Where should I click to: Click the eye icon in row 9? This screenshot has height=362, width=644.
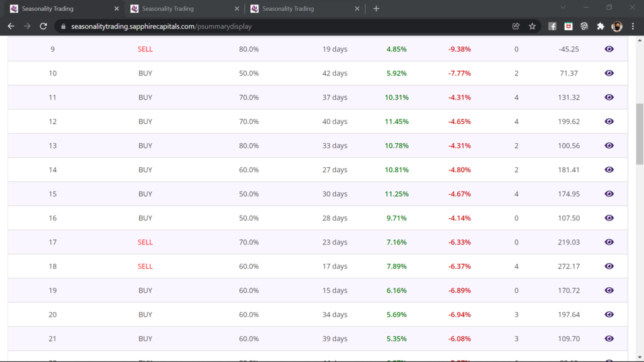click(609, 49)
